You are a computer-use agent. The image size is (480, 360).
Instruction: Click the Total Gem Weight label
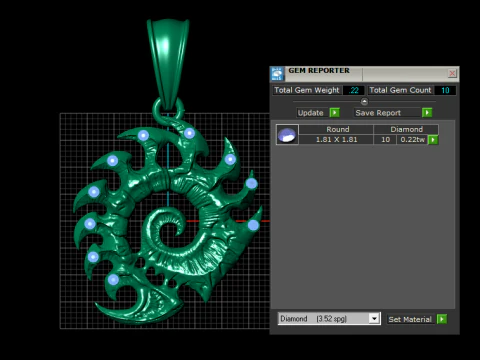pyautogui.click(x=307, y=90)
